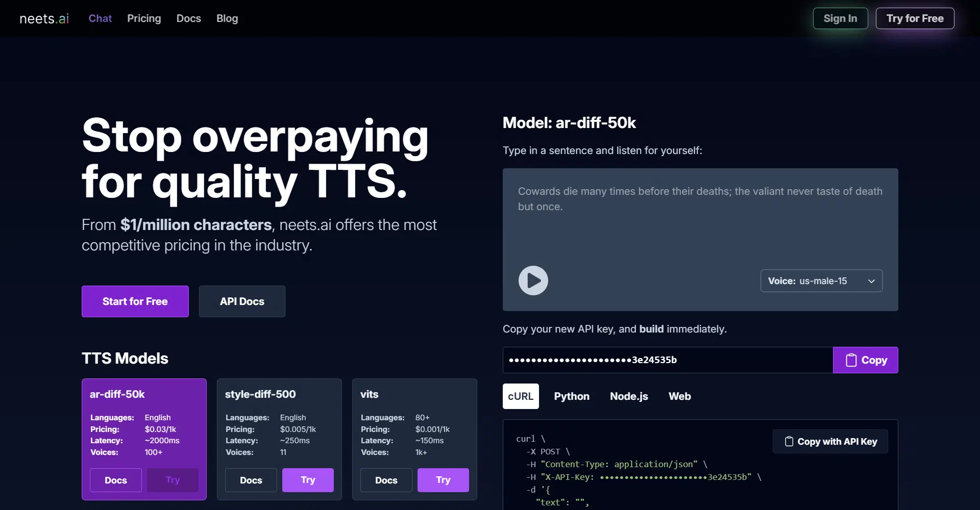Image resolution: width=980 pixels, height=510 pixels.
Task: Select the Node.js code tab
Action: point(628,396)
